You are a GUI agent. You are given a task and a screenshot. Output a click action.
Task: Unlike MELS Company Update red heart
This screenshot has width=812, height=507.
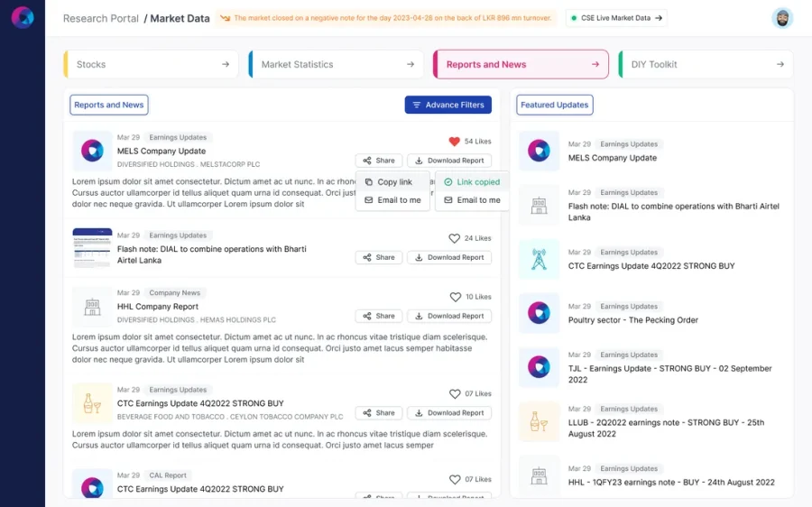454,142
